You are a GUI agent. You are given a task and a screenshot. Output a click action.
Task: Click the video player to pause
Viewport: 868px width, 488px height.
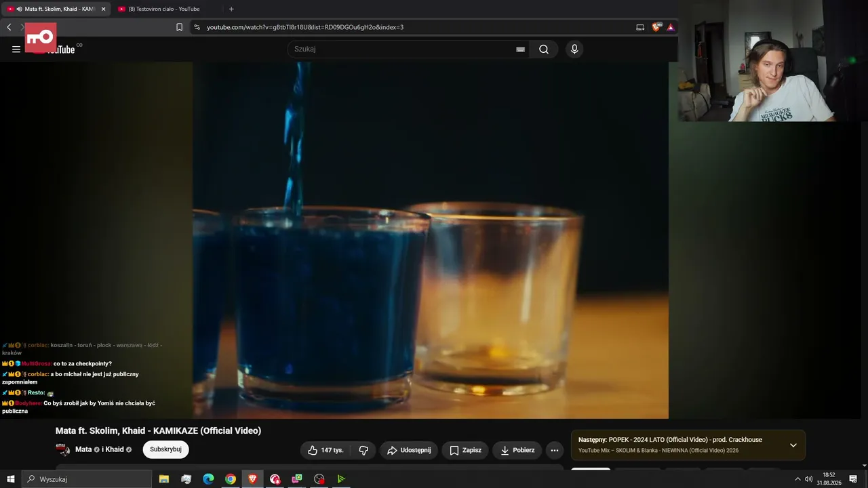coord(431,241)
